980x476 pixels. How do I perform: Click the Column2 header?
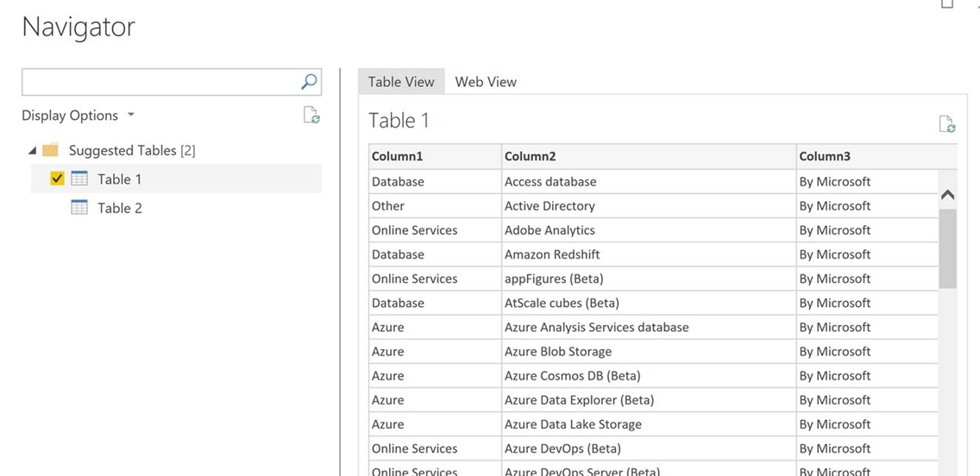click(531, 156)
